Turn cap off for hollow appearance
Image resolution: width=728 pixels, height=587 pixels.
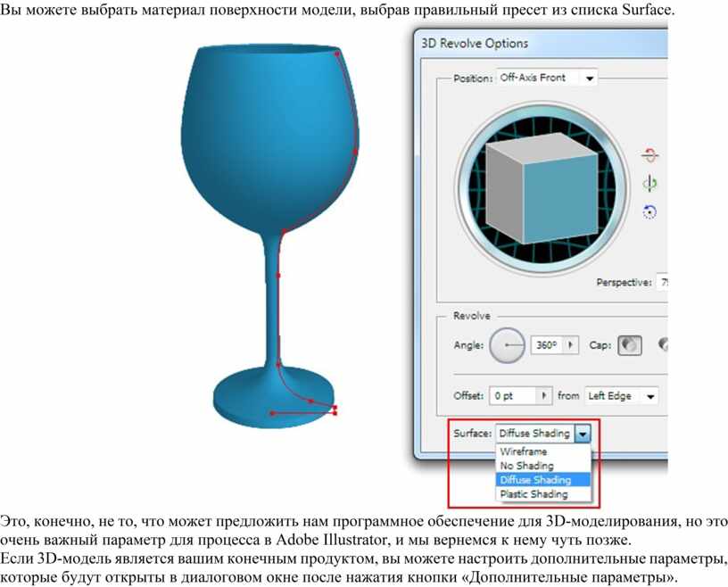[x=663, y=345]
